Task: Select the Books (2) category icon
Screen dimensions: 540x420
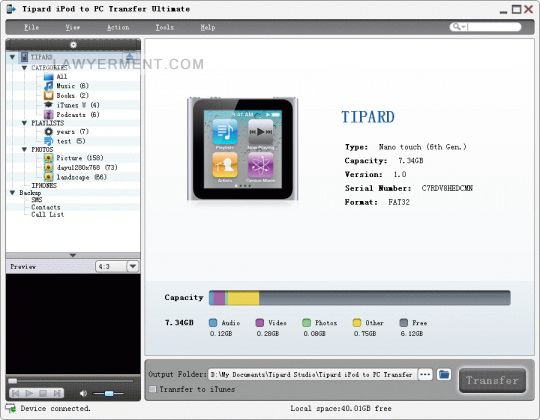Action: (49, 95)
